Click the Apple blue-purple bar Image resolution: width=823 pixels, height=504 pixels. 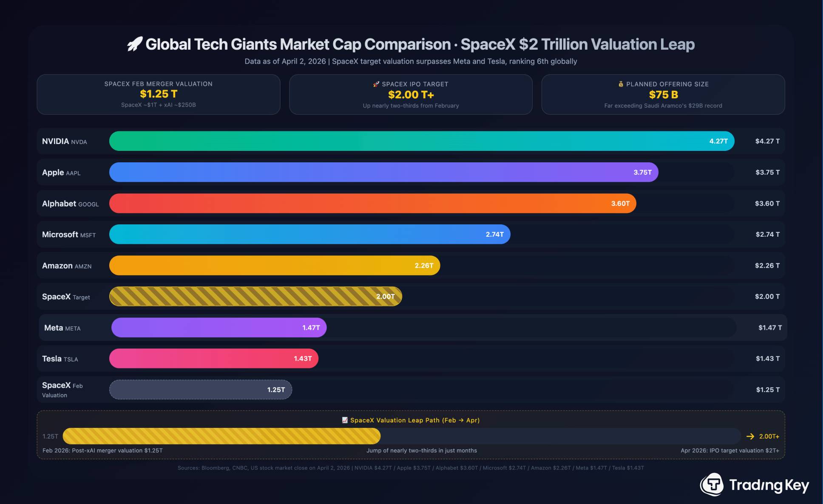(383, 172)
